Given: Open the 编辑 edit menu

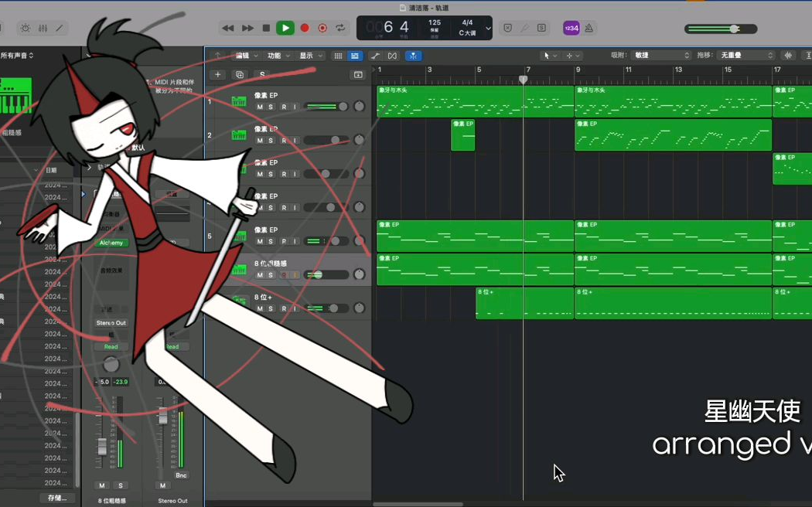Looking at the screenshot, I should 246,56.
